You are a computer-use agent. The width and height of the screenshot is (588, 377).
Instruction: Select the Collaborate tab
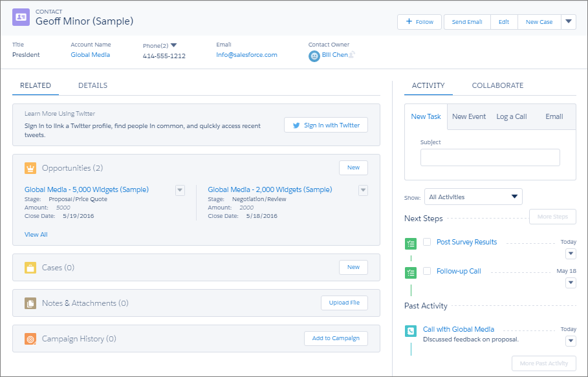[x=497, y=85]
